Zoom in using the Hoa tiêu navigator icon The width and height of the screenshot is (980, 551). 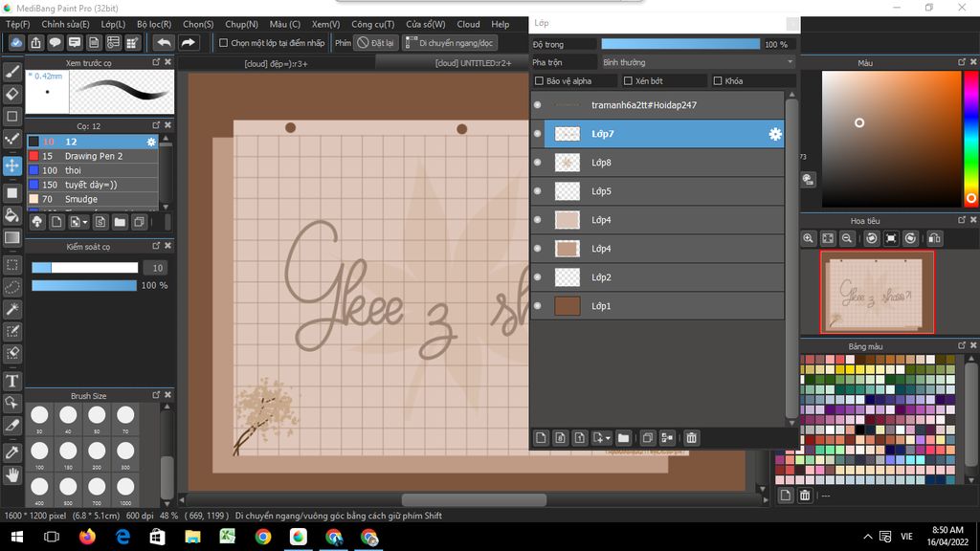[808, 238]
